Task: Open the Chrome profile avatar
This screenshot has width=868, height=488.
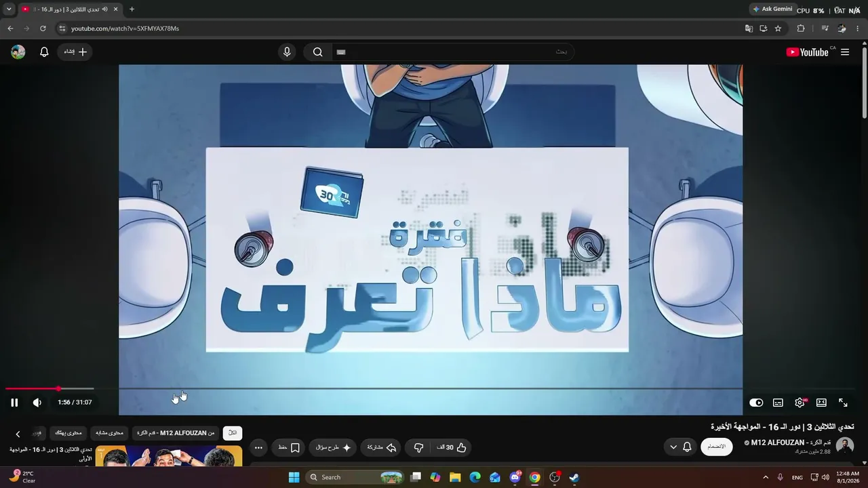Action: pos(842,28)
